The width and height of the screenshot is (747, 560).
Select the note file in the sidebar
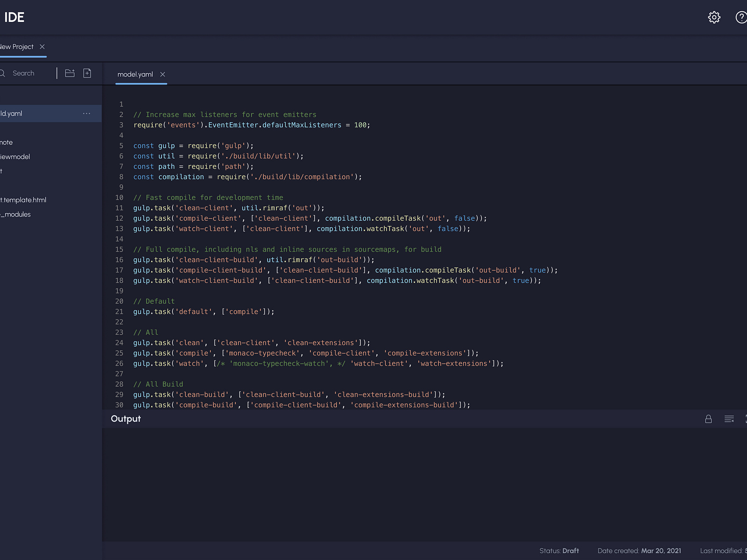6,142
